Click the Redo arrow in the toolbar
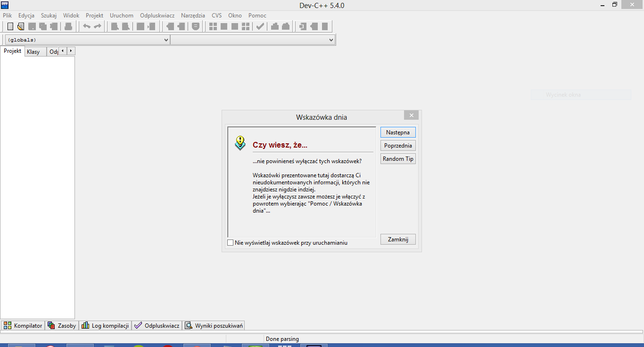 point(98,26)
